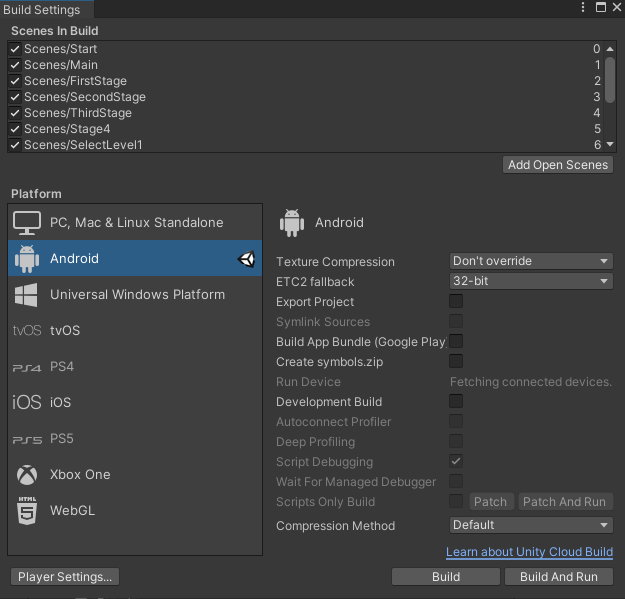This screenshot has height=599, width=625.
Task: Click the Scripts Only Build checkbox
Action: (456, 501)
